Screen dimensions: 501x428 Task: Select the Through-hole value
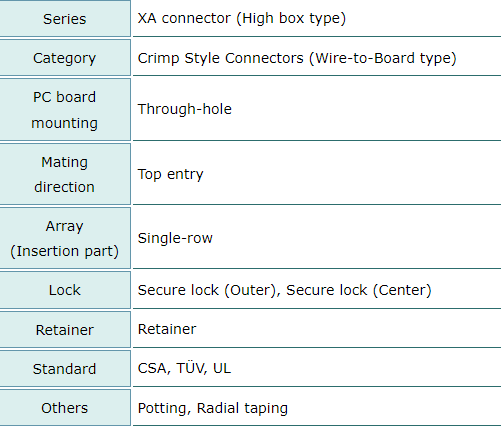point(185,109)
